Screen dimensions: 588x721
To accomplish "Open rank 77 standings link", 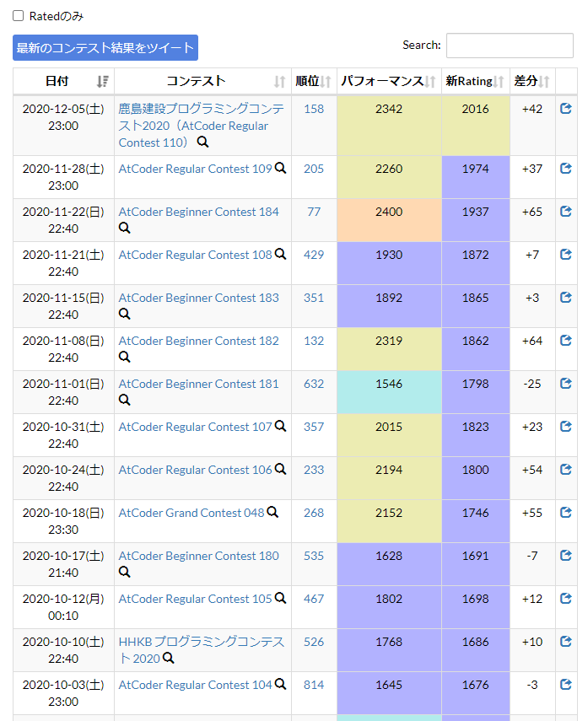I will tap(314, 212).
